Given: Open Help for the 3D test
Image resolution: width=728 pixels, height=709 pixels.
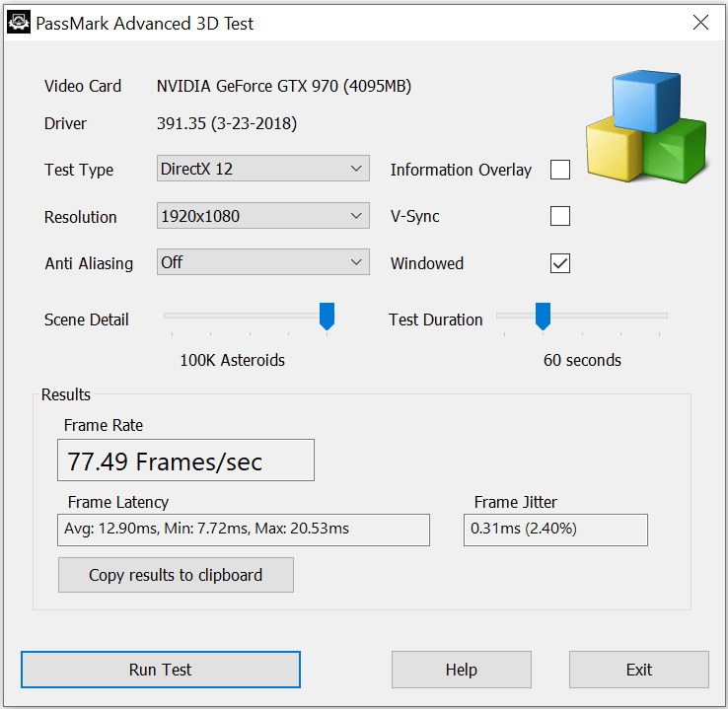Looking at the screenshot, I should coord(462,670).
